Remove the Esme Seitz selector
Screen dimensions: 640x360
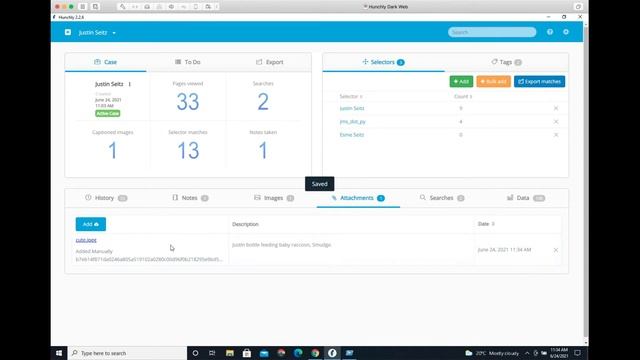point(556,135)
